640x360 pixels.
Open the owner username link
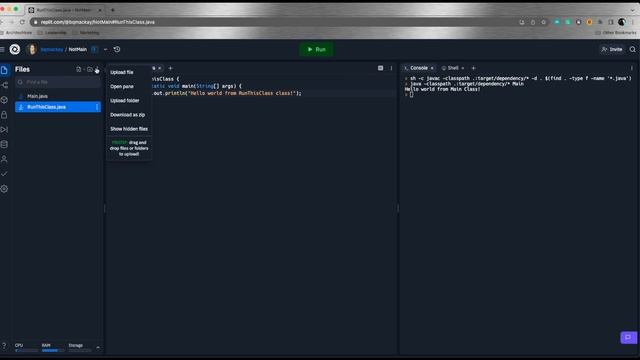point(52,49)
